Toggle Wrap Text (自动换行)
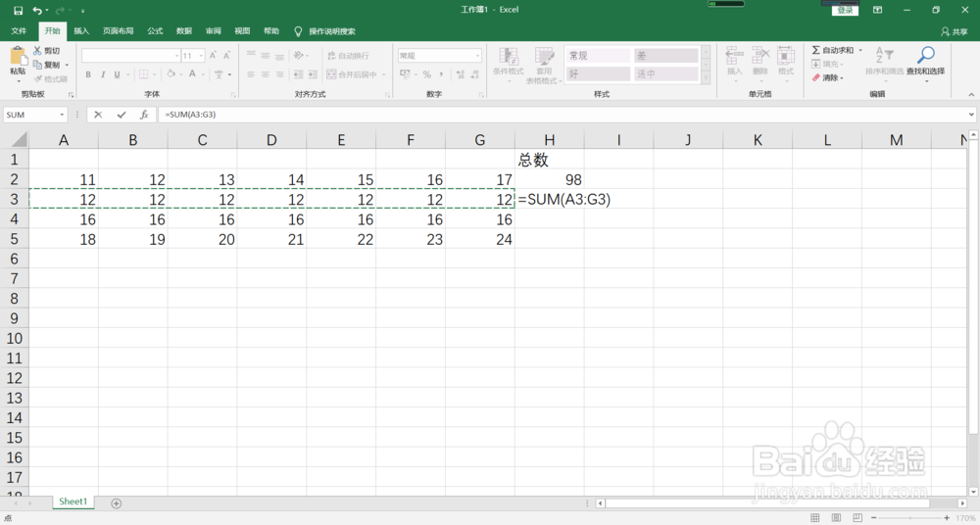The height and width of the screenshot is (525, 980). (x=348, y=56)
